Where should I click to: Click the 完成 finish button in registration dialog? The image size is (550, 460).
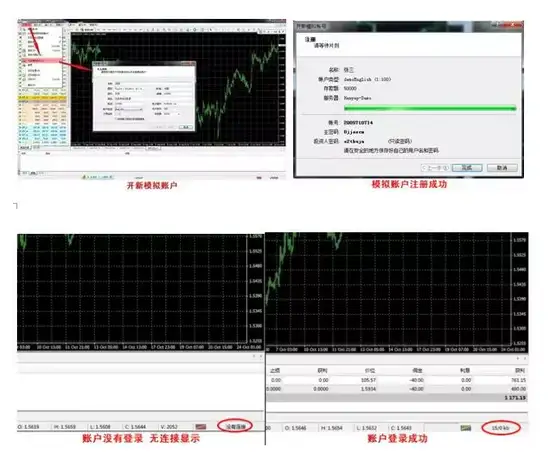(467, 168)
